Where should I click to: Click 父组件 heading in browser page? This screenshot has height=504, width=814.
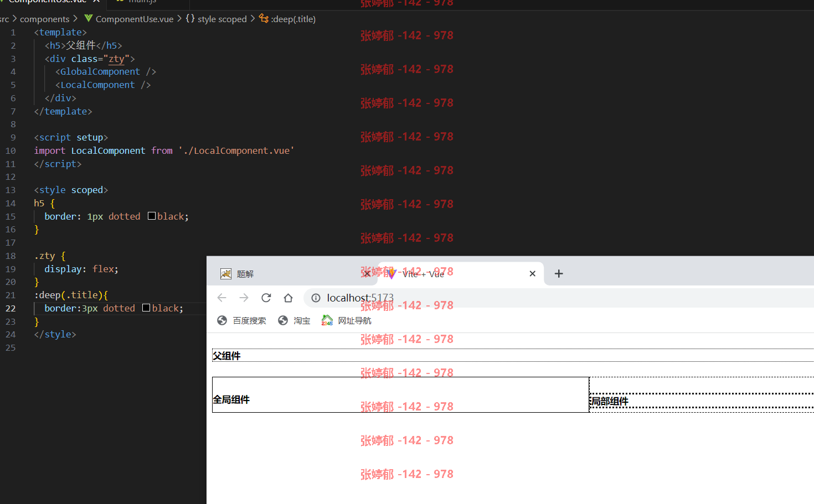click(x=226, y=356)
